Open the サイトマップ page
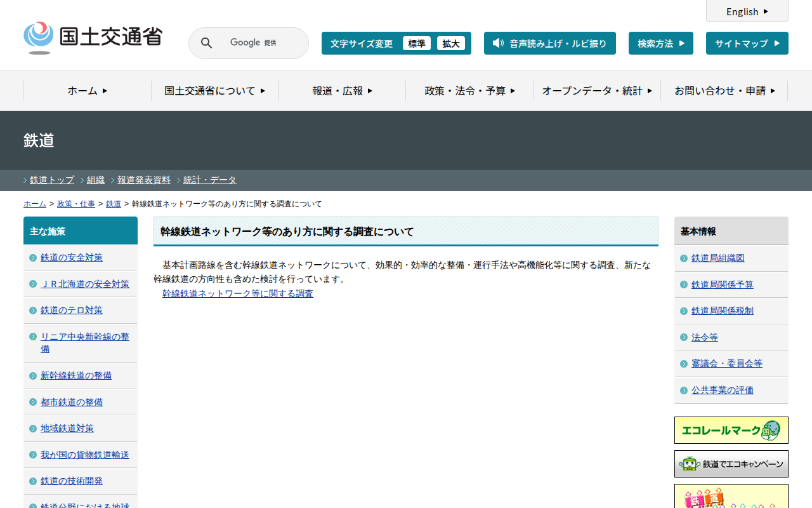The image size is (812, 508). (747, 43)
